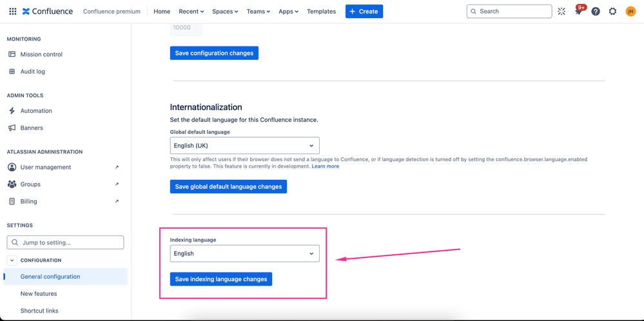This screenshot has width=644, height=321.
Task: Open Banners admin tool
Action: (x=32, y=128)
